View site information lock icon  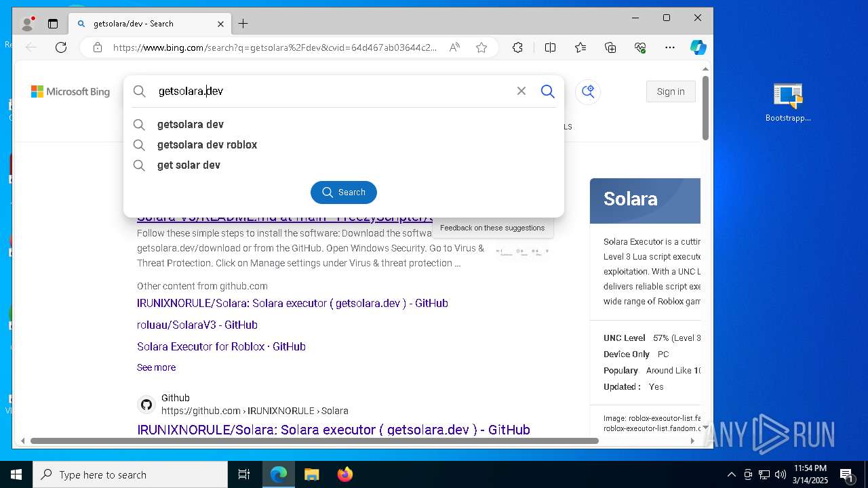pos(98,47)
